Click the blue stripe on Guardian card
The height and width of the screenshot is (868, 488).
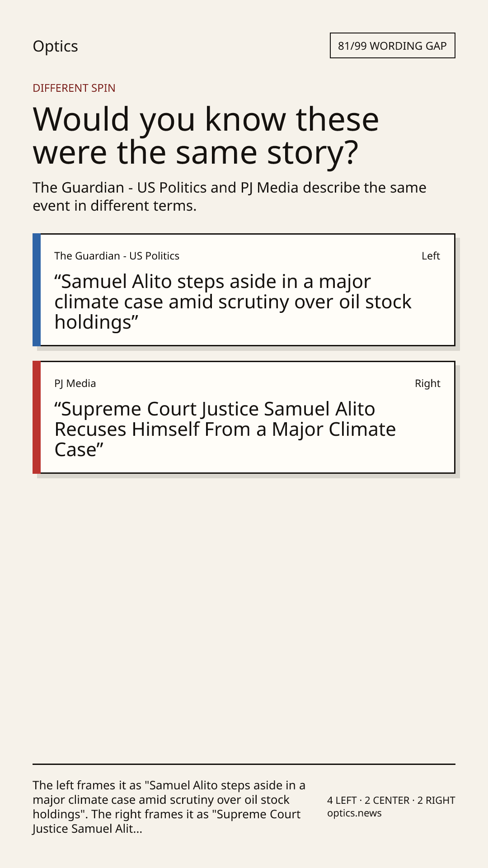[37, 290]
